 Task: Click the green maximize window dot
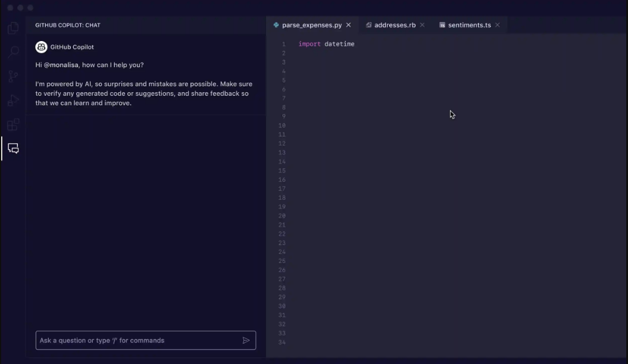point(30,8)
